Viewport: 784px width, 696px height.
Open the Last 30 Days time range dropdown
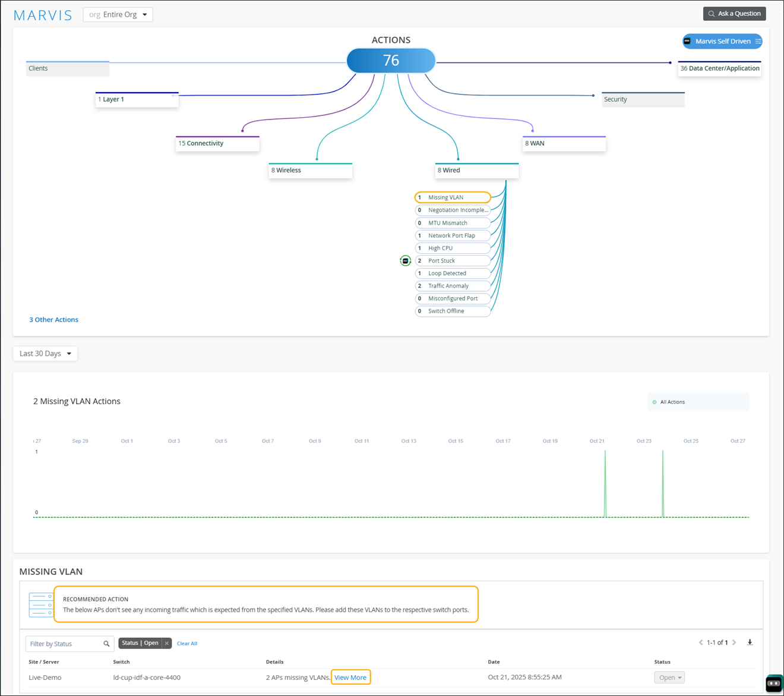46,354
